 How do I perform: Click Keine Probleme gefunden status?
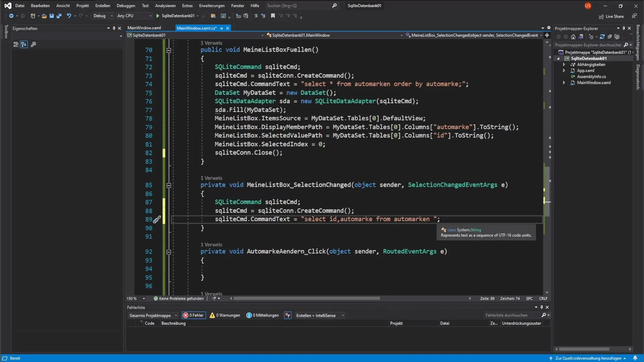pos(178,299)
